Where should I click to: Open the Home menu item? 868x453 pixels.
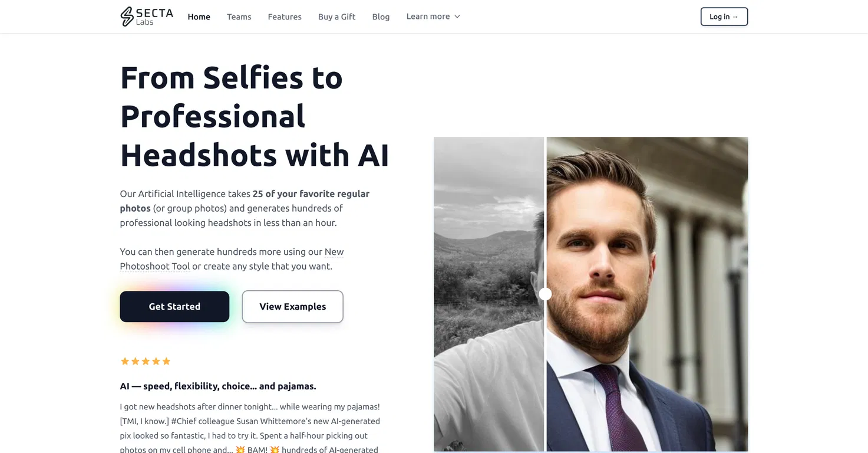(x=199, y=17)
